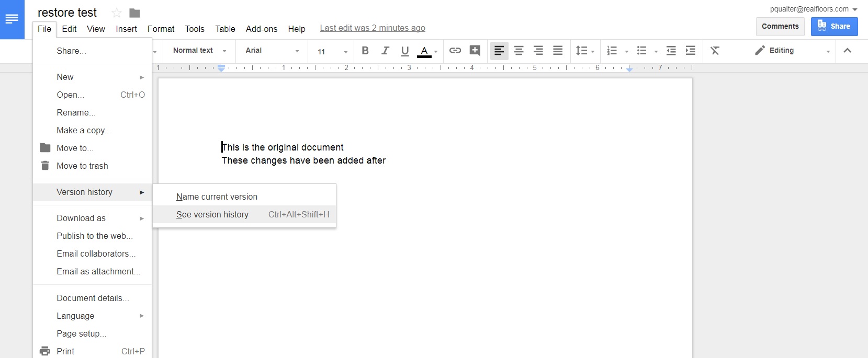Open the Normal text style dropdown
868x358 pixels.
(x=199, y=51)
